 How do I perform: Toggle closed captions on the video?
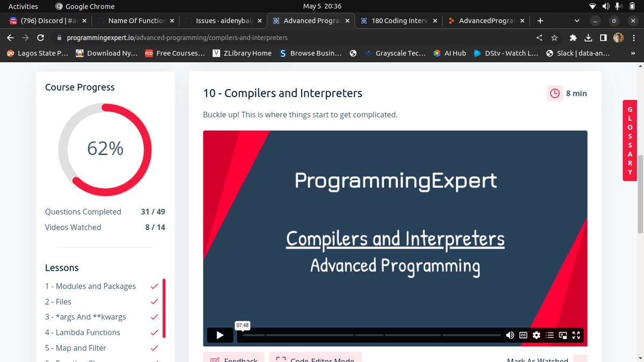click(523, 335)
